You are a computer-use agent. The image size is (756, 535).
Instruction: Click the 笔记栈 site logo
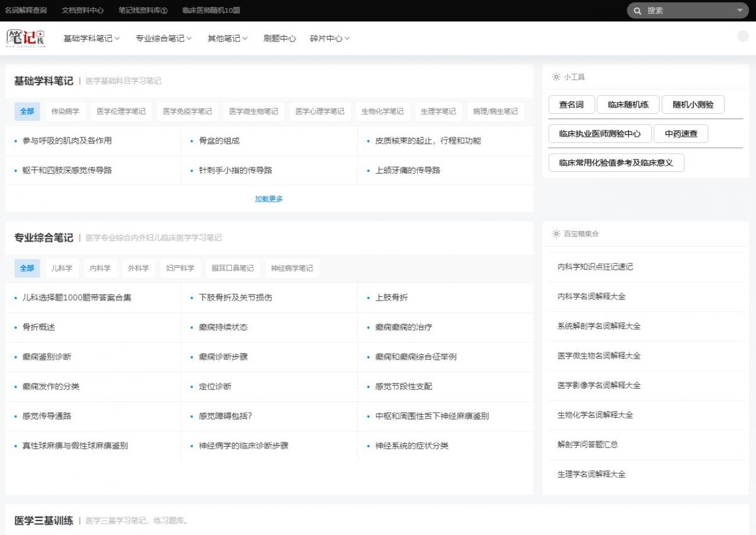26,38
